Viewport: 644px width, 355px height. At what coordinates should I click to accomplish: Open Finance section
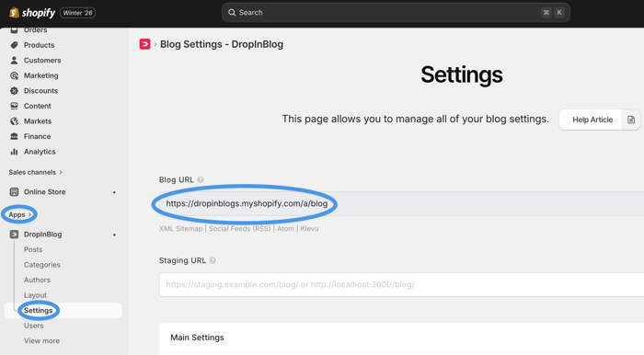point(38,136)
